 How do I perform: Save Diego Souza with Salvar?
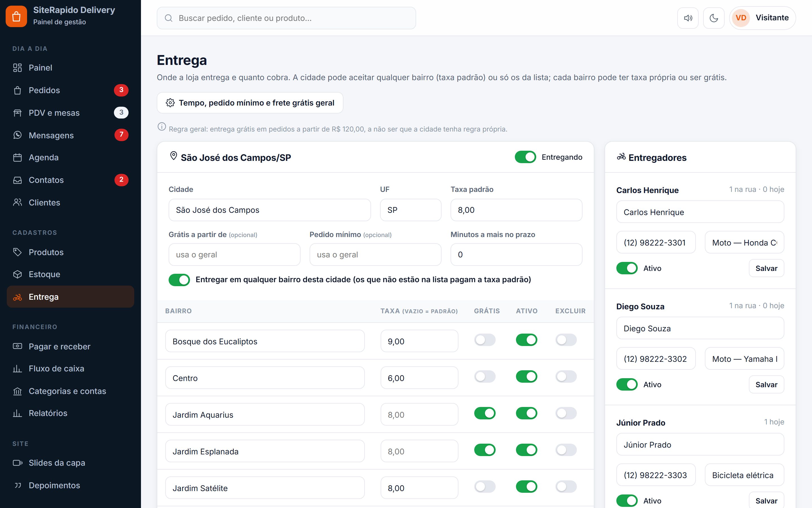coord(766,384)
